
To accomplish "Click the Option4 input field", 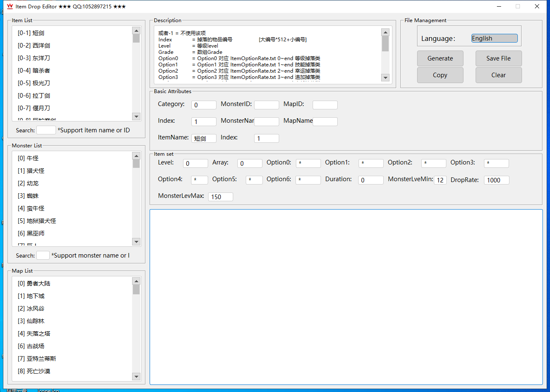I will click(x=200, y=180).
